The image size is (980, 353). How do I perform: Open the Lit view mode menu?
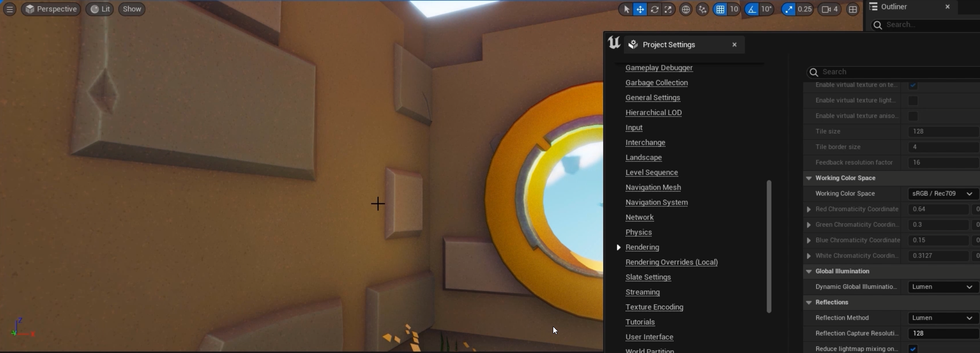click(x=100, y=9)
